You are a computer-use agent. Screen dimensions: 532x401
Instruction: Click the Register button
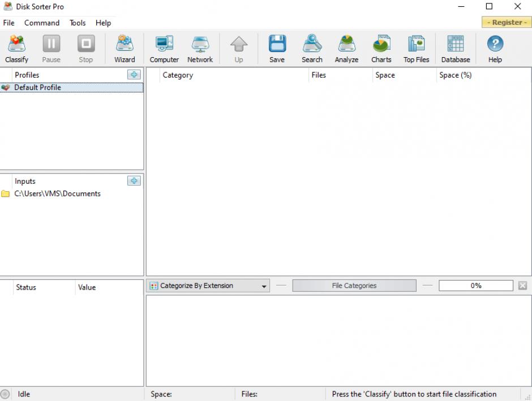(507, 23)
